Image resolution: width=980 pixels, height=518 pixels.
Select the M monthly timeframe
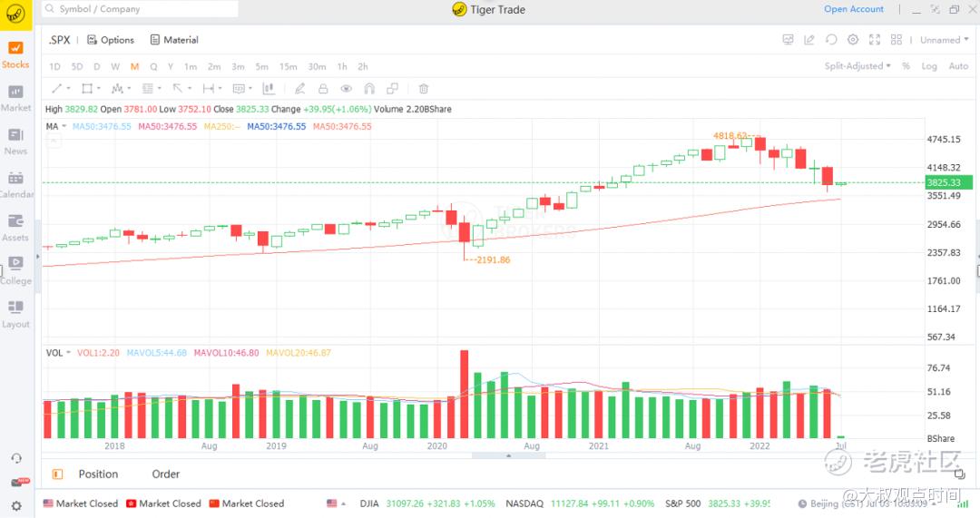click(134, 66)
